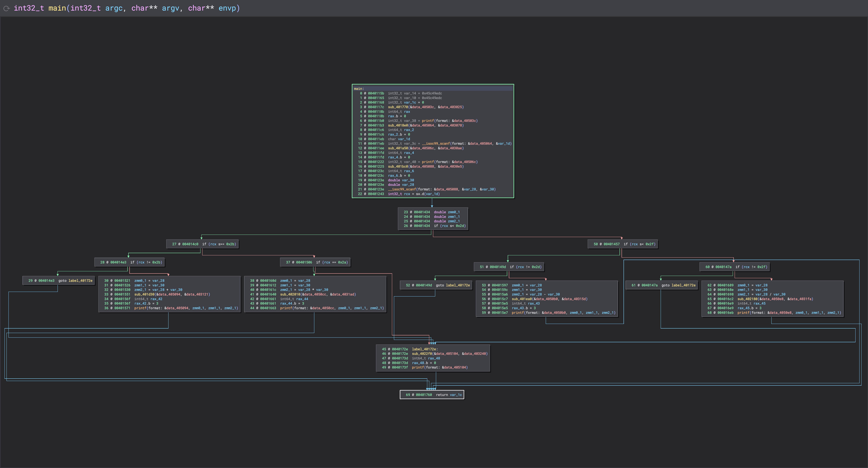Image resolution: width=868 pixels, height=468 pixels.
Task: Select 'argv' parameter in the function header
Action: (170, 8)
